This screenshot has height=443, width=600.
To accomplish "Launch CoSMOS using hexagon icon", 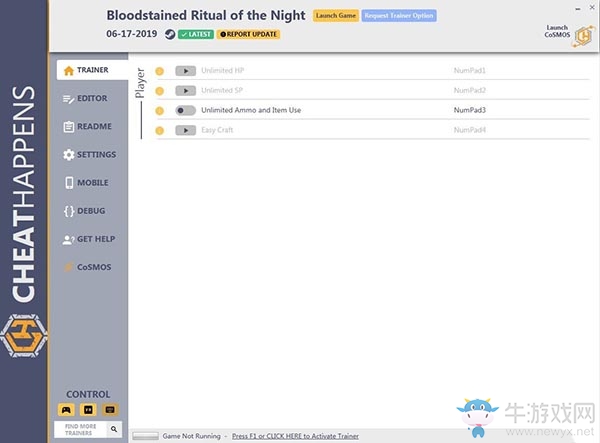I will coord(584,36).
